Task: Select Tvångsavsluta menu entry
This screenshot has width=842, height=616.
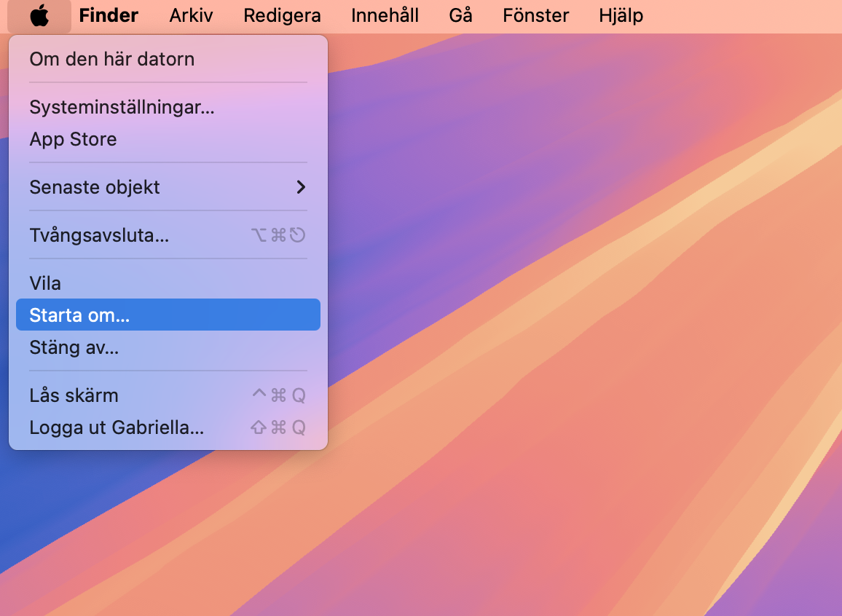Action: pos(168,235)
